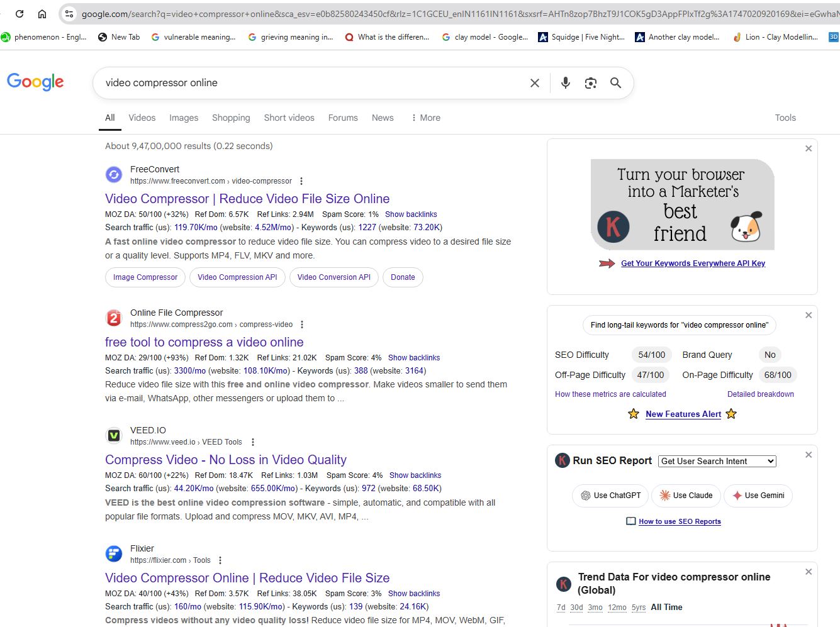840x627 pixels.
Task: Switch to the Forums tab
Action: click(x=343, y=118)
